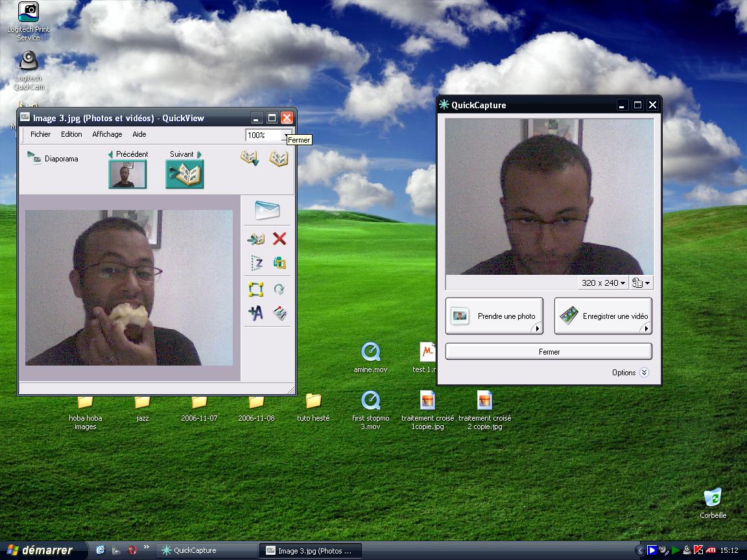Image resolution: width=747 pixels, height=560 pixels.
Task: Delete the photo with the red X icon
Action: pyautogui.click(x=279, y=238)
